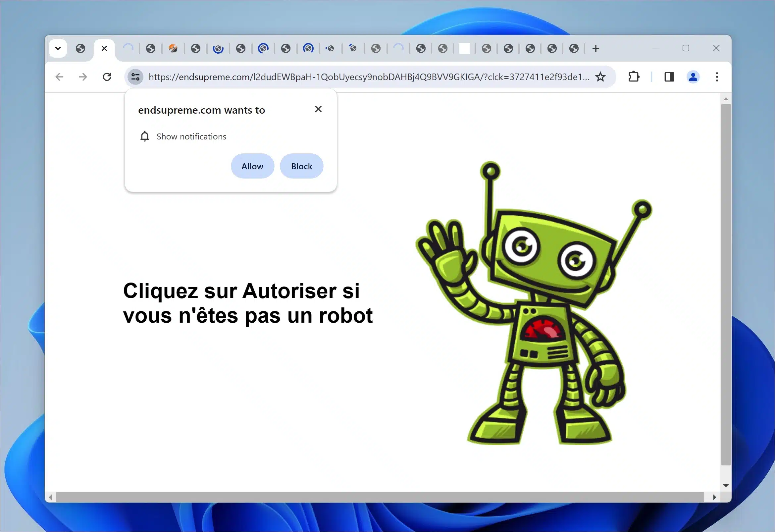Close the notification permission popup
The image size is (775, 532).
[x=318, y=109]
